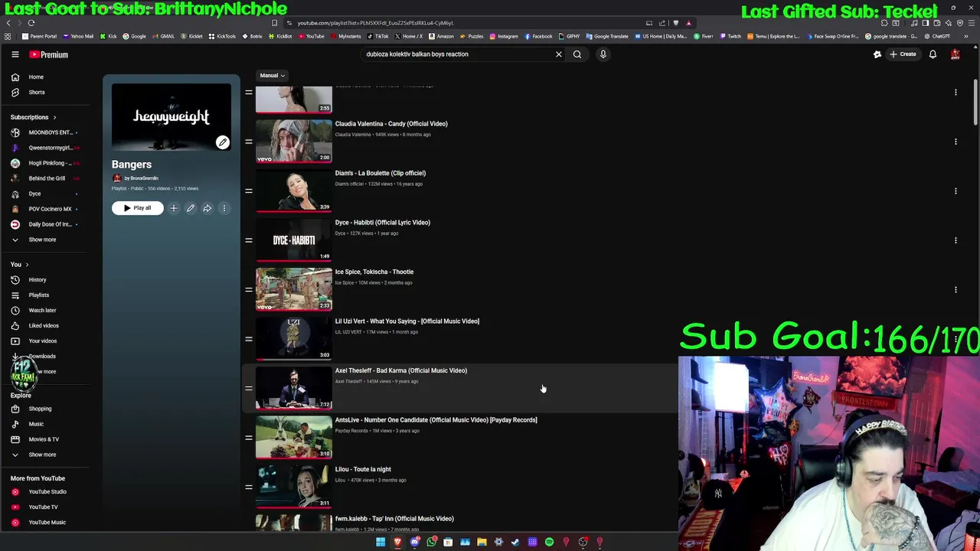Viewport: 980px width, 551px height.
Task: Open Liked videos in sidebar
Action: pyautogui.click(x=43, y=326)
